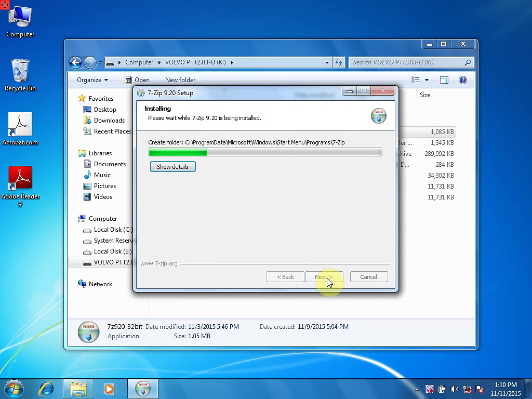Select Videos library in navigation pane
Image resolution: width=532 pixels, height=399 pixels.
[98, 197]
